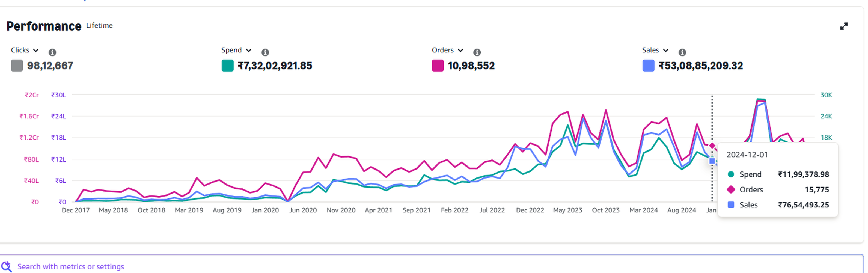
Task: Toggle the gray Clicks series swatch
Action: point(17,66)
